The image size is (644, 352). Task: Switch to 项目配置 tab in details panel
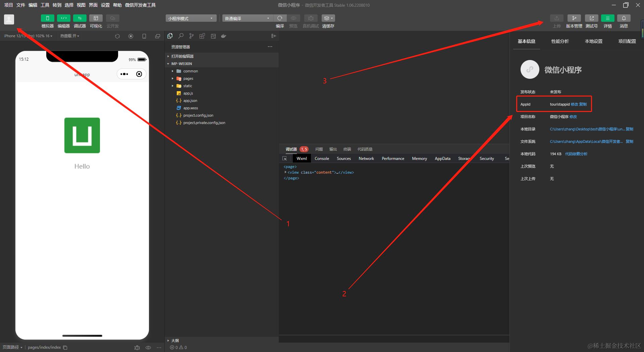click(x=627, y=41)
